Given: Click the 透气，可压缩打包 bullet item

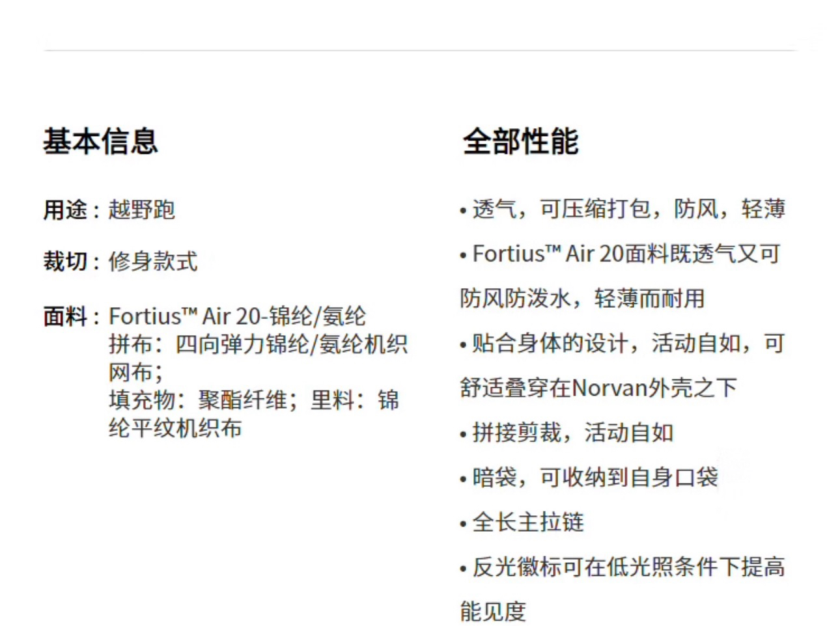Looking at the screenshot, I should [623, 210].
